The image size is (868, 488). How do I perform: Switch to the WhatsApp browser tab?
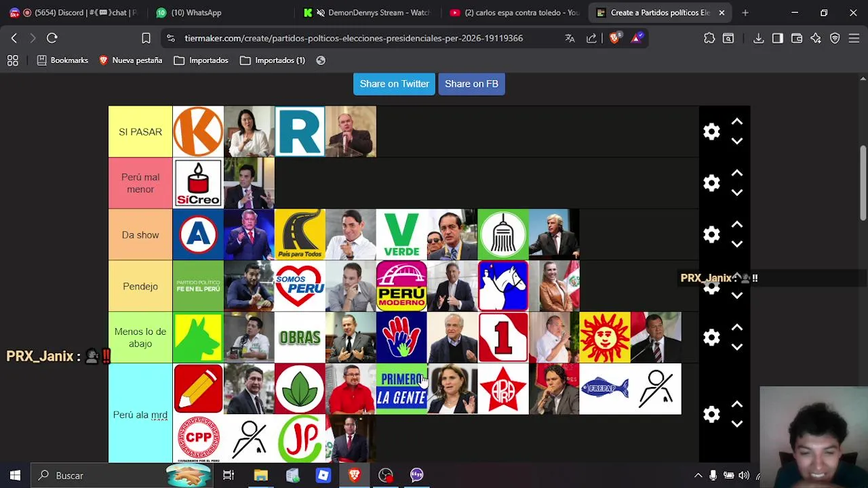197,12
